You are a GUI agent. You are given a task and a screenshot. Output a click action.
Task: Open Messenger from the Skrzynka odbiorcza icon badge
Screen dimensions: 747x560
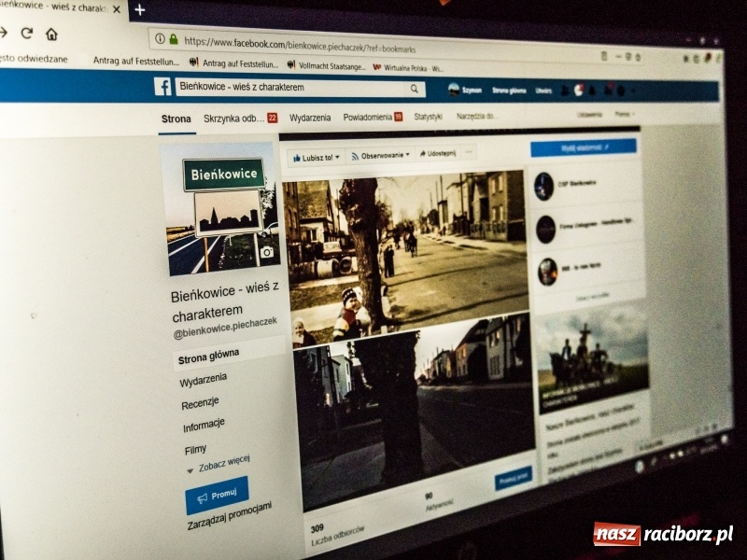click(x=272, y=117)
